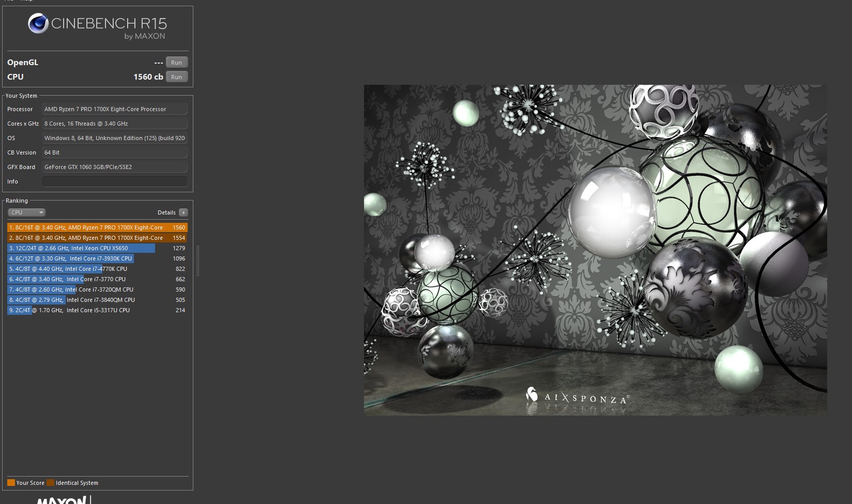This screenshot has width=852, height=504.
Task: Select ranking entry 1 scoring 1560
Action: pos(97,227)
